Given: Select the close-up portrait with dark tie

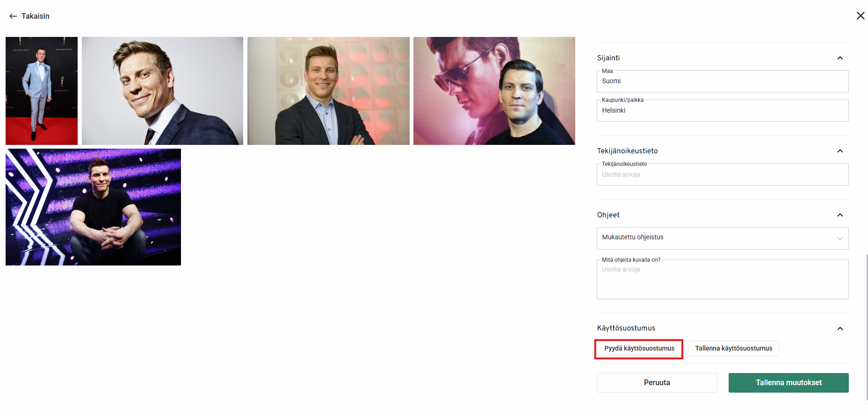Looking at the screenshot, I should 162,91.
